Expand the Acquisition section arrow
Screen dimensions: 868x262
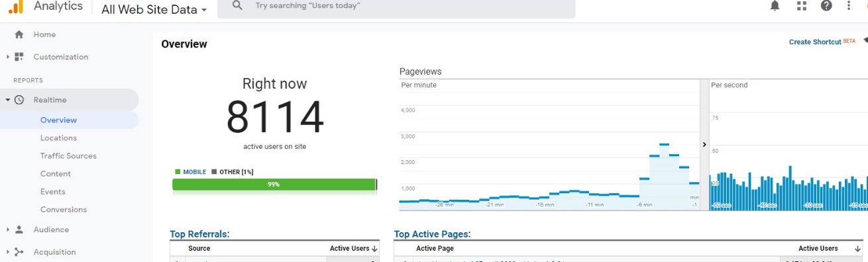pyautogui.click(x=8, y=252)
